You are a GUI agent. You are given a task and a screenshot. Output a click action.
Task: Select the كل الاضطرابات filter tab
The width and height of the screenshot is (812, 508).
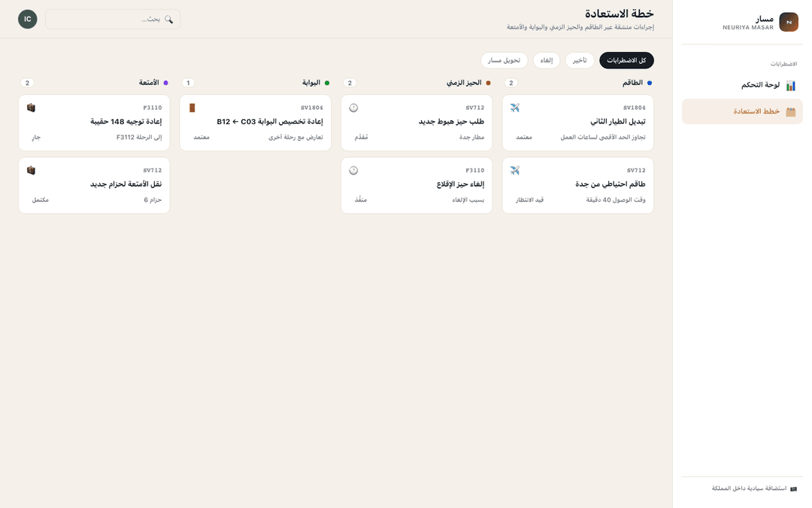pyautogui.click(x=626, y=61)
